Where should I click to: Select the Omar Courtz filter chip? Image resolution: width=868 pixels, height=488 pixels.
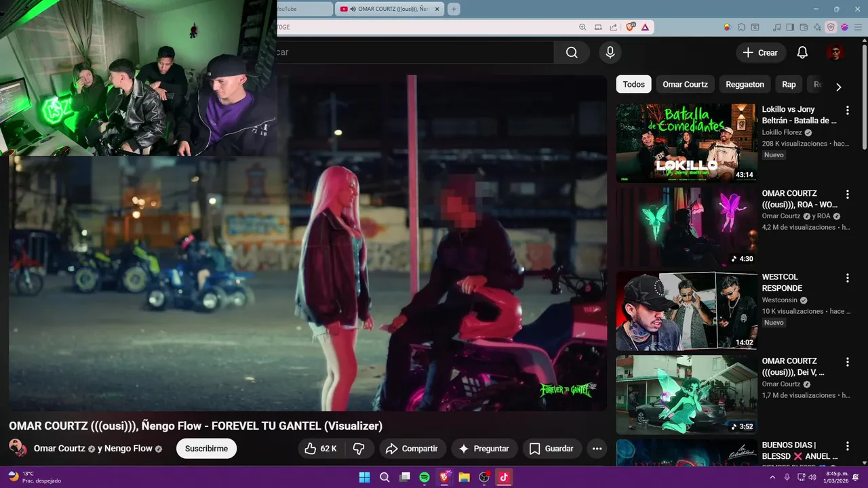pos(685,85)
